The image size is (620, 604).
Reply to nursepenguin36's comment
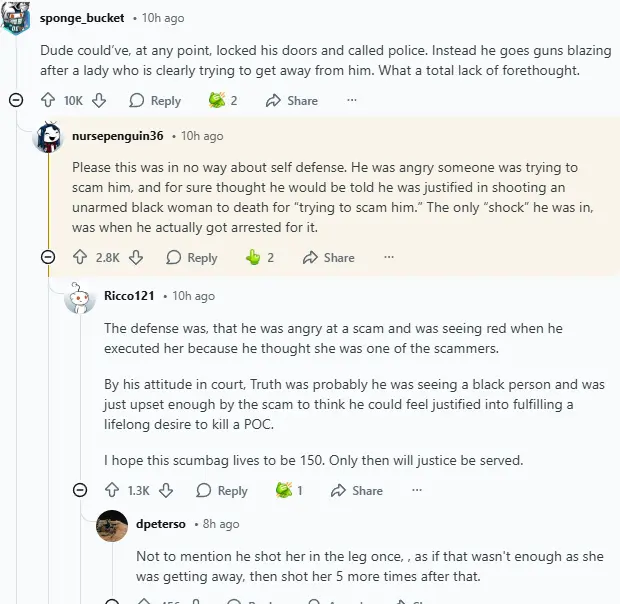point(191,257)
